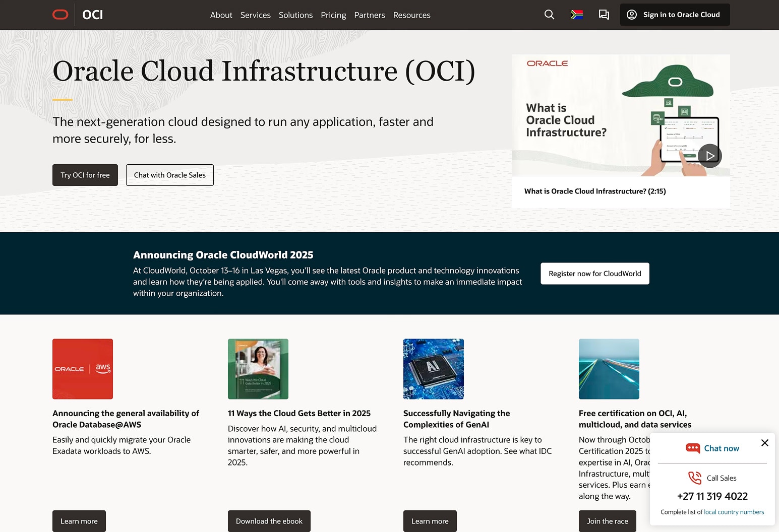Click the Oracle red logo icon
Viewport: 779px width, 532px height.
[61, 15]
